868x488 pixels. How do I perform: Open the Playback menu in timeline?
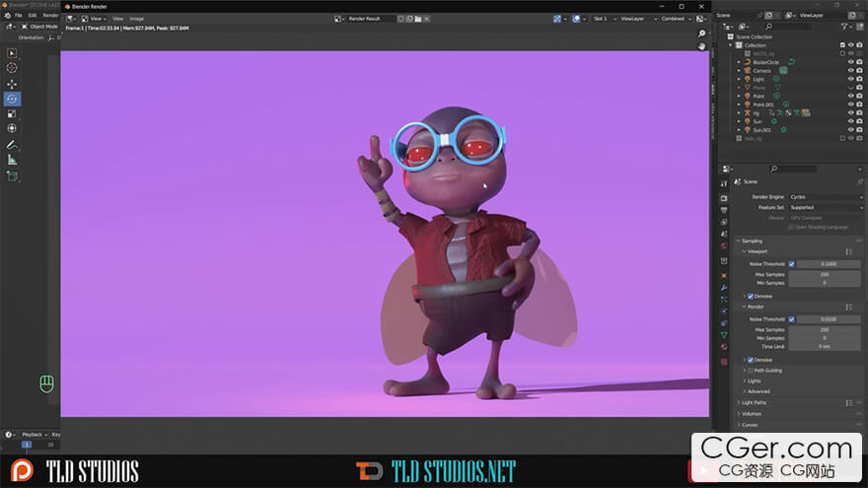coord(34,435)
